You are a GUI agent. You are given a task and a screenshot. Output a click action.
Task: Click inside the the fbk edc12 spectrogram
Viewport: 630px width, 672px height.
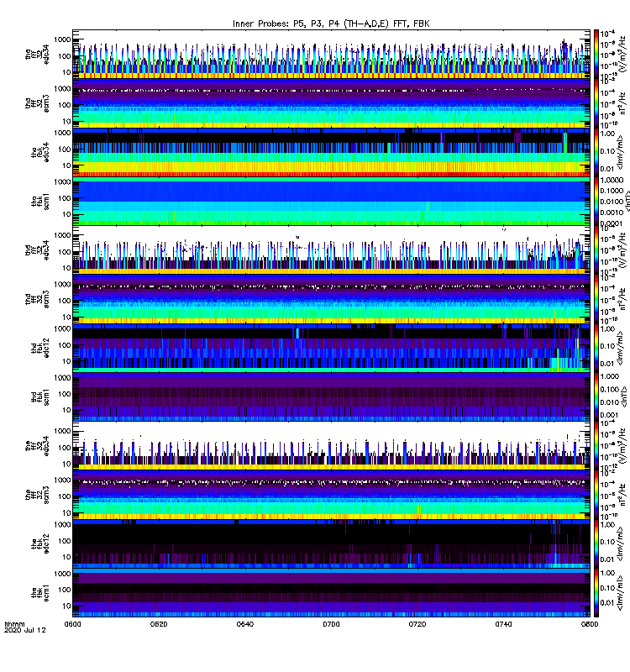tap(331, 543)
